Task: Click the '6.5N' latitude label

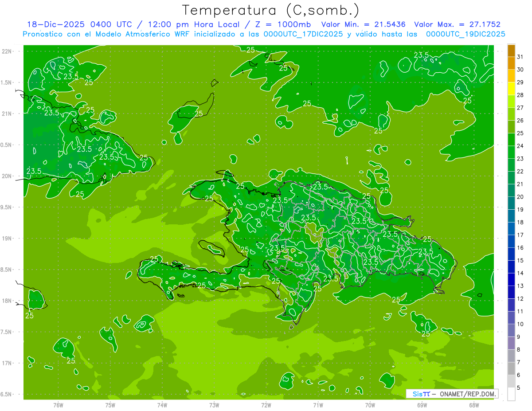Action: point(6,394)
